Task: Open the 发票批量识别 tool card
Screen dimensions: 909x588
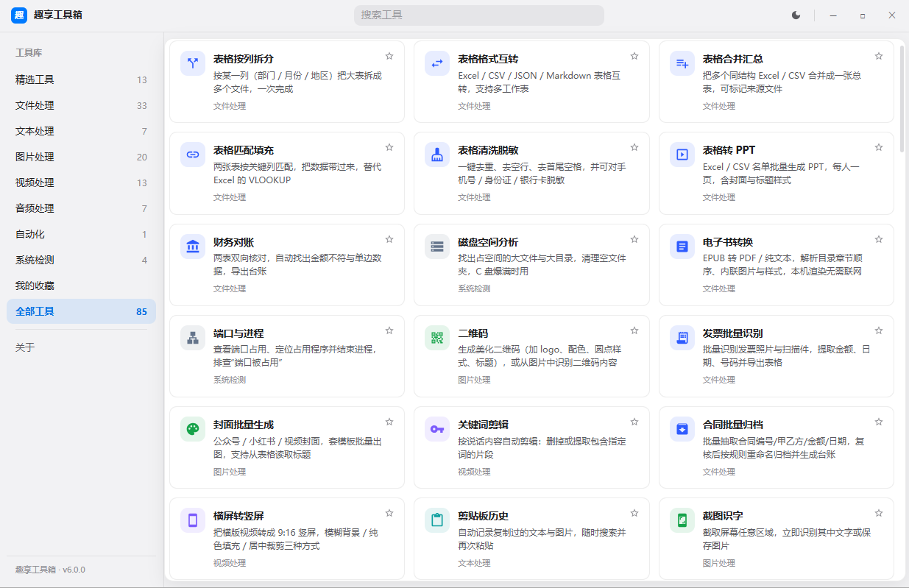Action: click(x=776, y=356)
